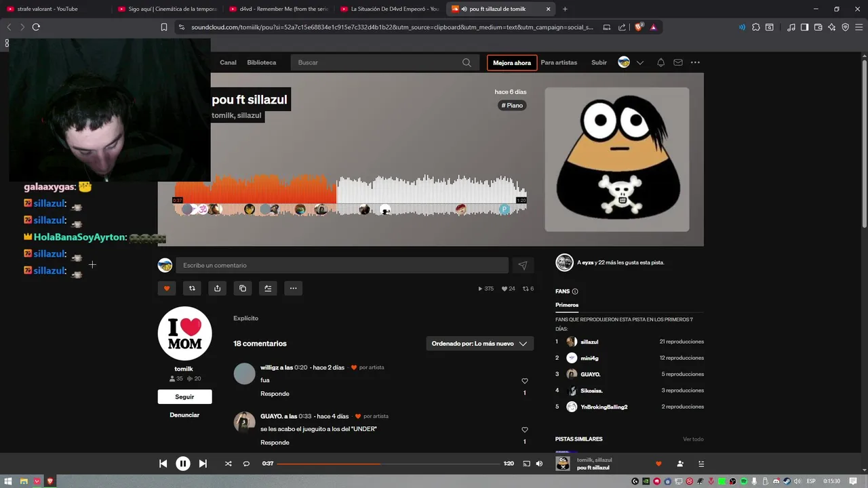Unlike the track via the heart below the comment box

[x=167, y=288]
